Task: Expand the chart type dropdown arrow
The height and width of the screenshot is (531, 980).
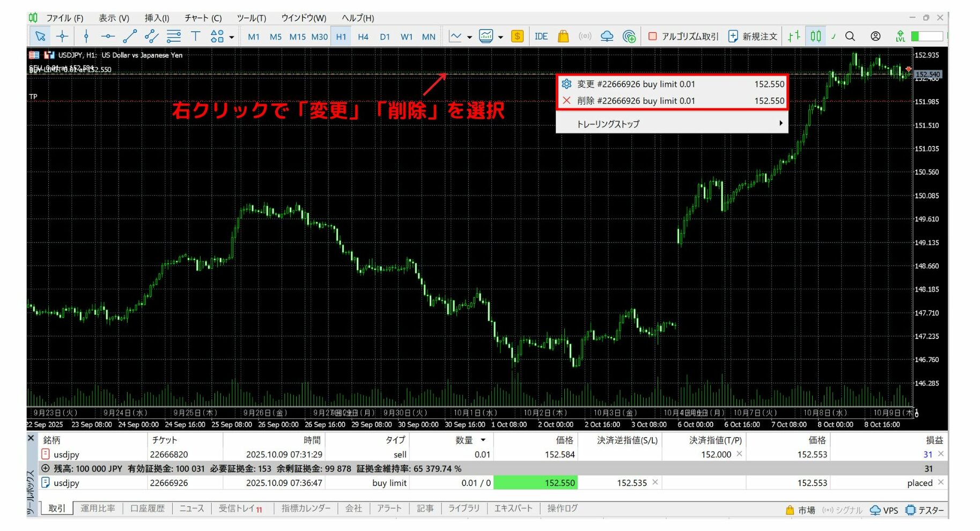Action: [x=469, y=38]
